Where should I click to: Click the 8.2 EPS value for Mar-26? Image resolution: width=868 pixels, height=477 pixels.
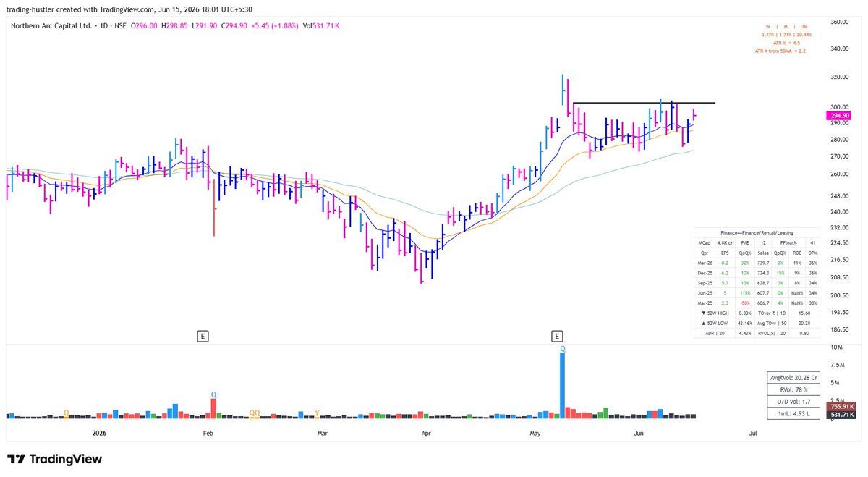point(725,263)
